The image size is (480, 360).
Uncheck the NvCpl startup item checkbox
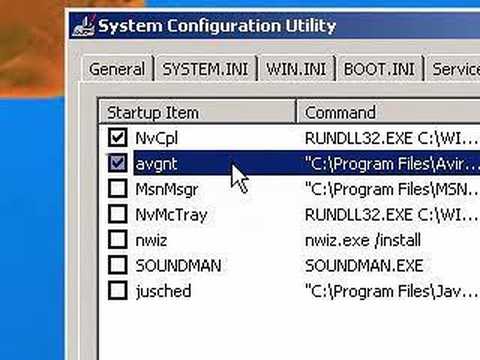[x=117, y=137]
